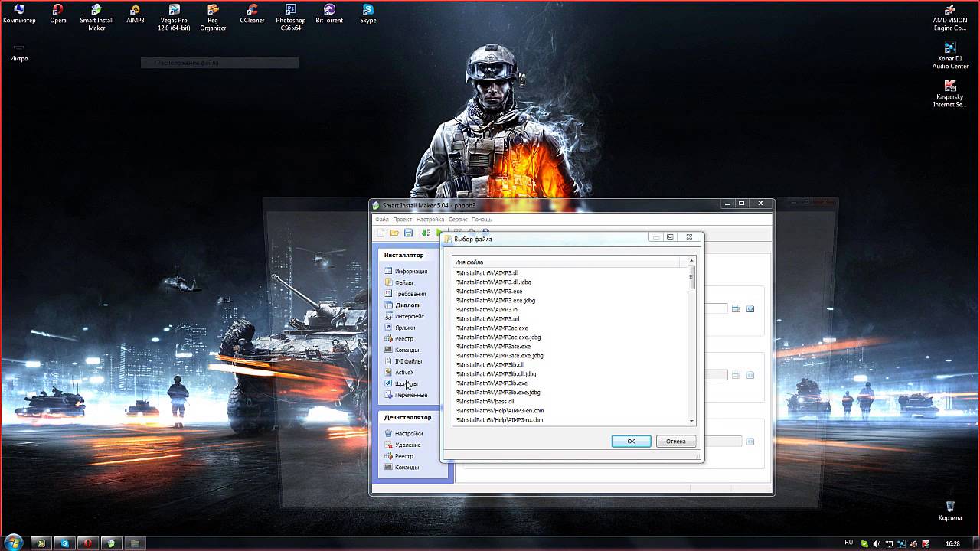Open the ActiveX section in sidebar

pyautogui.click(x=400, y=373)
